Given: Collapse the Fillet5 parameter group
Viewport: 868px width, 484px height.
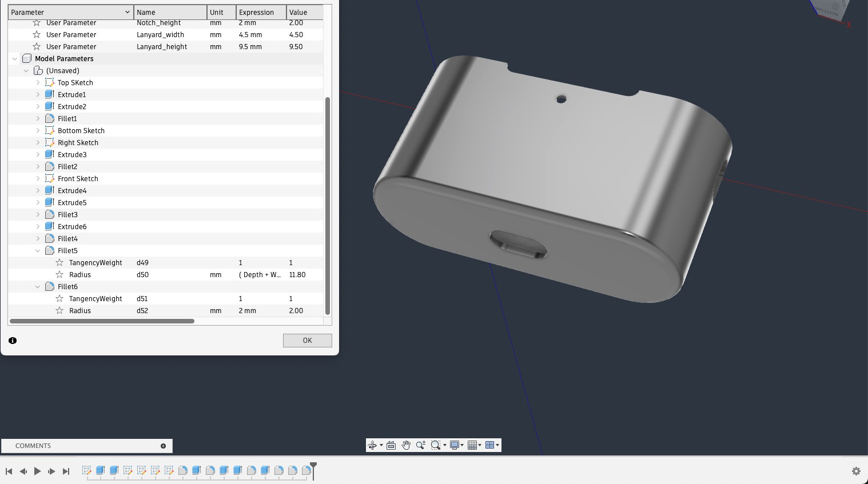Looking at the screenshot, I should coord(38,251).
